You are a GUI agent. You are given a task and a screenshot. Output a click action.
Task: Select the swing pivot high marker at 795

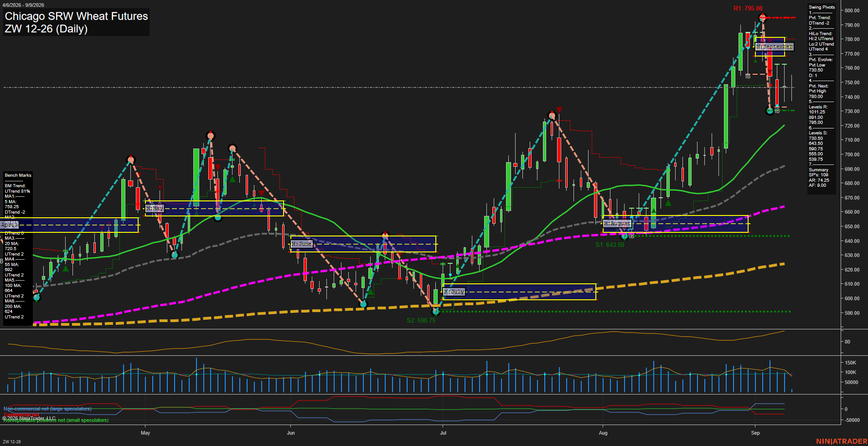pyautogui.click(x=763, y=18)
